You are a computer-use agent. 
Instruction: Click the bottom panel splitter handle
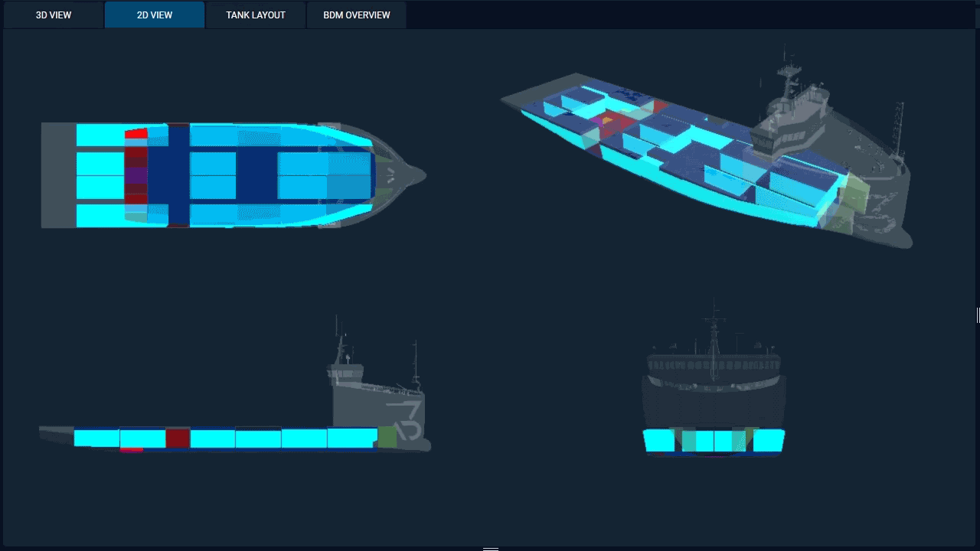pyautogui.click(x=491, y=548)
